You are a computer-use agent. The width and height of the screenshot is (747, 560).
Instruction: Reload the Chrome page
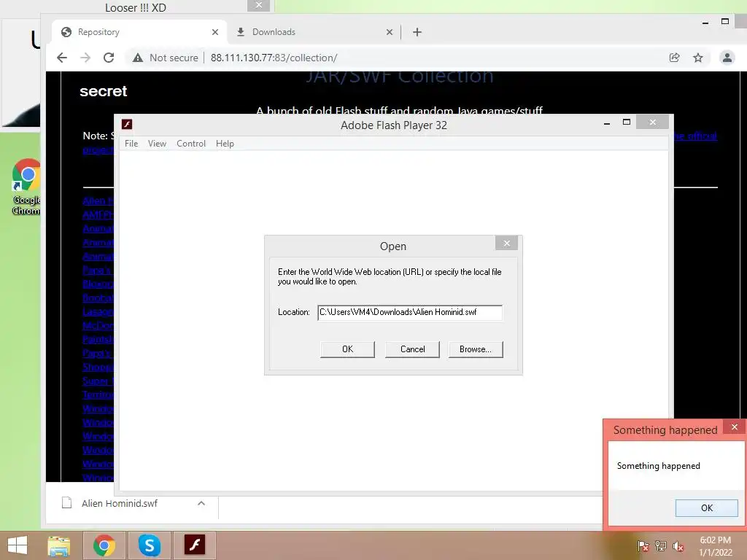[x=109, y=58]
